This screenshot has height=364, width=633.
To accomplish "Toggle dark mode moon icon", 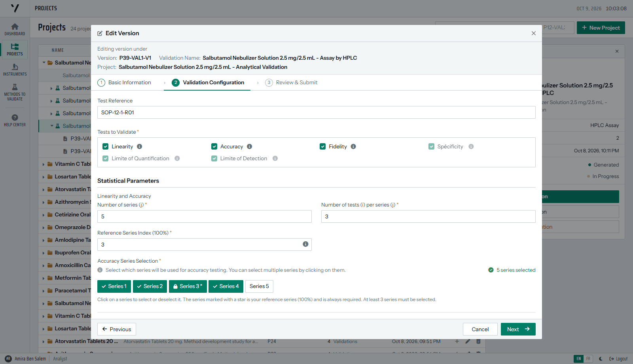I will [601, 359].
